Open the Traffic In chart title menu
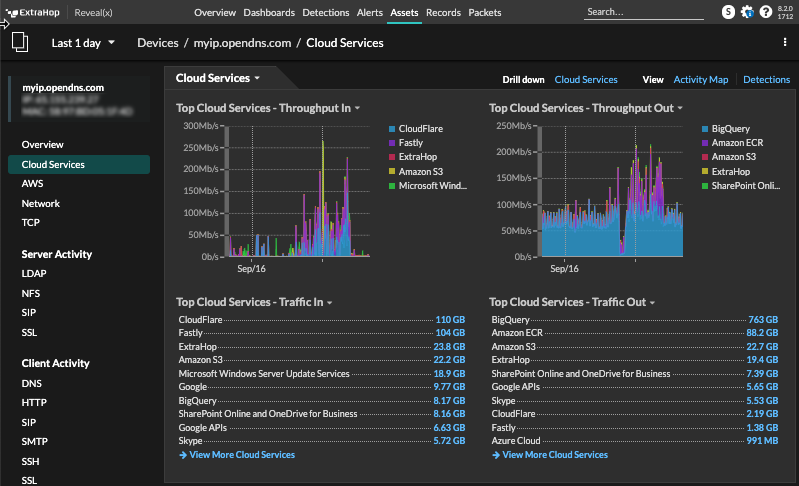Screen dimensions: 799x486 point(330,303)
